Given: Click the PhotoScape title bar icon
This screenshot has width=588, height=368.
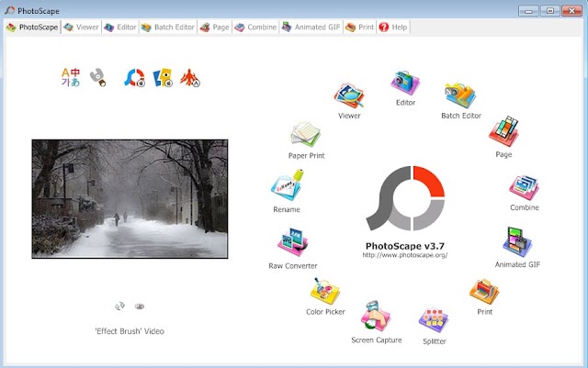Looking at the screenshot, I should click(10, 10).
